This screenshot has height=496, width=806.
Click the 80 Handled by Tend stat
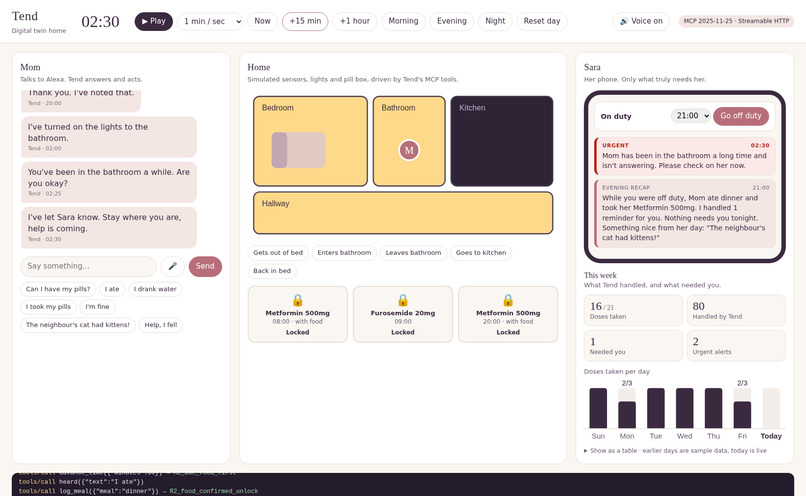(x=736, y=310)
